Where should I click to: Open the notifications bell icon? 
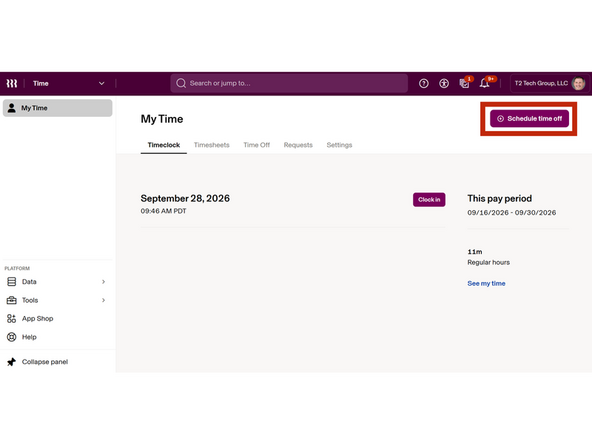(485, 83)
